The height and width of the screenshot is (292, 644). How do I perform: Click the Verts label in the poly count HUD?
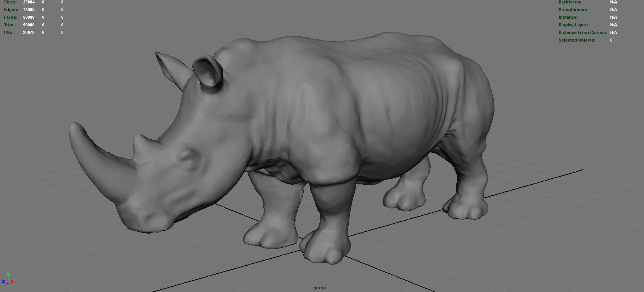tap(10, 2)
